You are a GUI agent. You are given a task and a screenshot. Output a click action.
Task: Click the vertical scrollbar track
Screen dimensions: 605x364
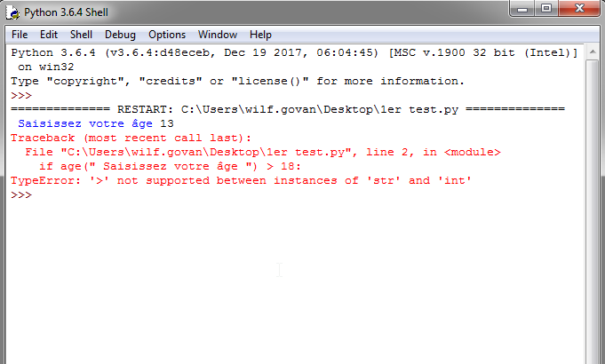[592, 222]
